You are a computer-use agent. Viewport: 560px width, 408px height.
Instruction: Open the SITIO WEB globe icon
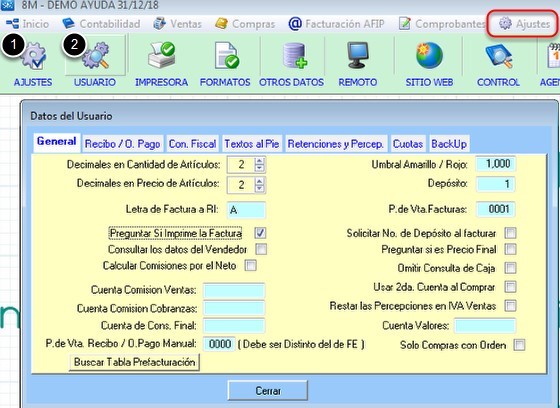pos(429,55)
